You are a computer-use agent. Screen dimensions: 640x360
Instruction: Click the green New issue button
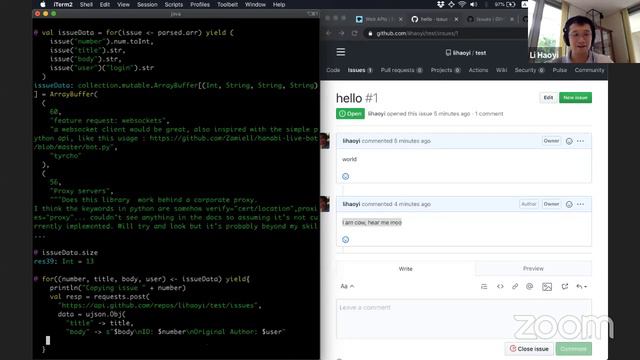click(575, 98)
